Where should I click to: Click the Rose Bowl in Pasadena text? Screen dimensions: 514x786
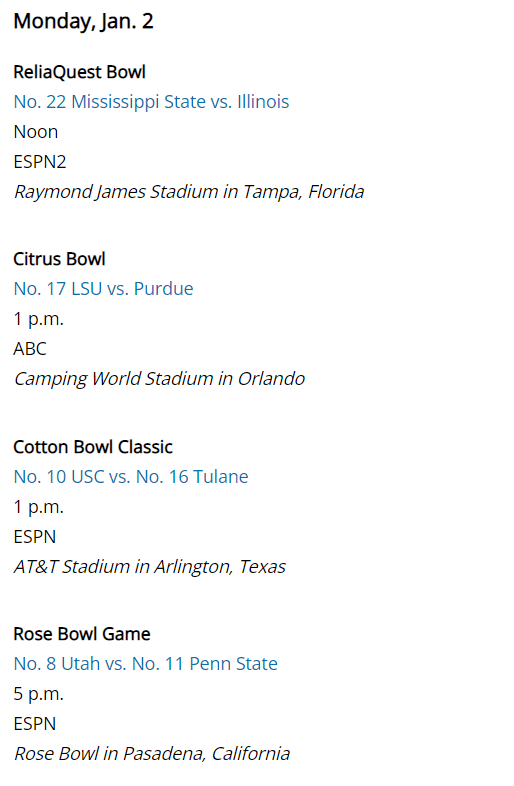pos(151,754)
